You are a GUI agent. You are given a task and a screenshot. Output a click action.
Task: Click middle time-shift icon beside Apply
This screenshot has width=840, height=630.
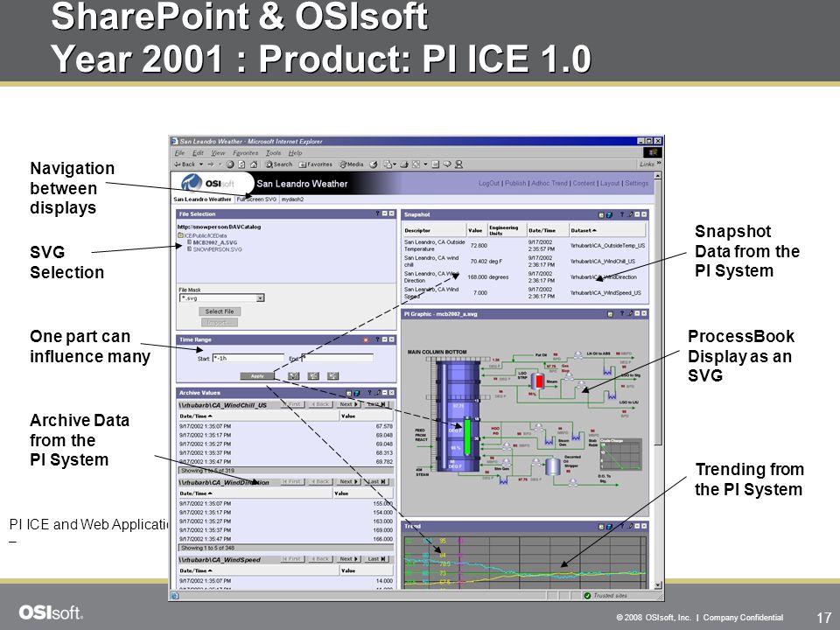point(313,376)
